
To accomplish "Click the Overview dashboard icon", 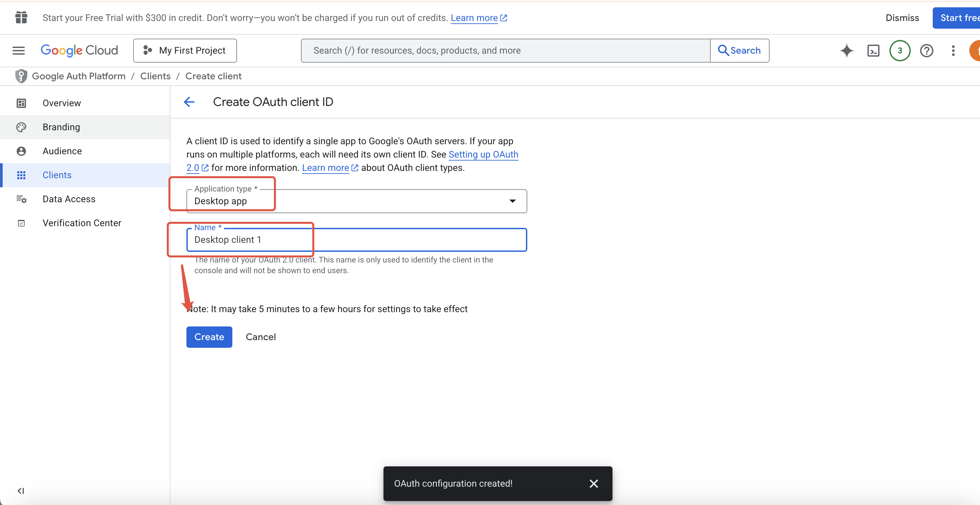I will pyautogui.click(x=21, y=103).
